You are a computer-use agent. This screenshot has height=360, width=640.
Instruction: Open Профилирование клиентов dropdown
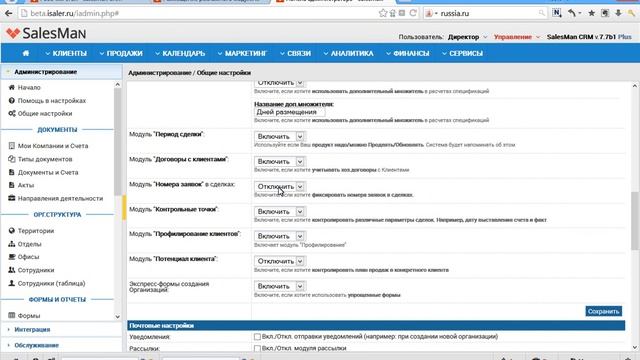279,236
